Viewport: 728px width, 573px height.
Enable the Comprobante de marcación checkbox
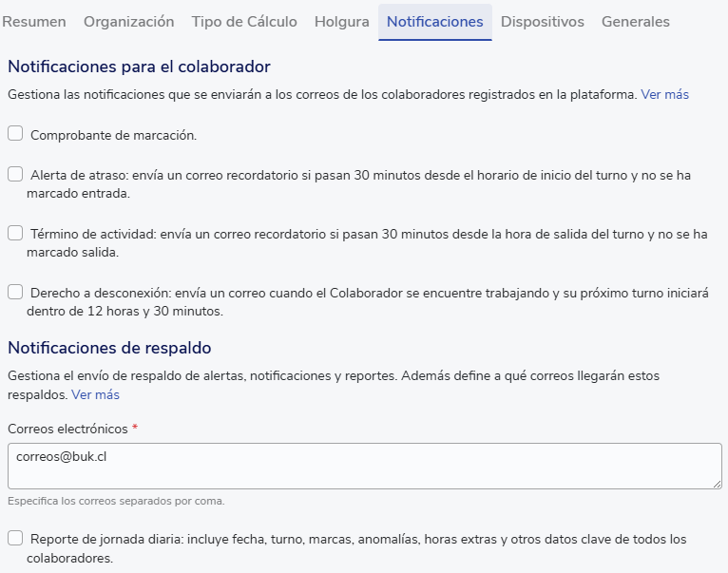[x=15, y=134]
